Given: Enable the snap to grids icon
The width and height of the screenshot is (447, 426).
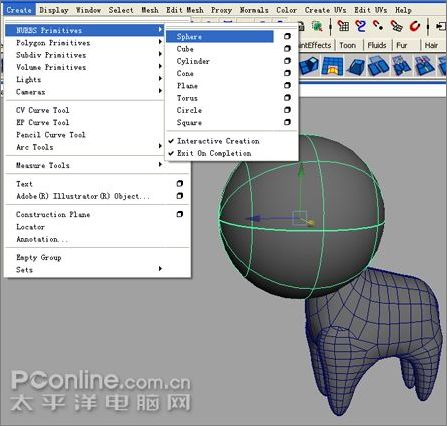Looking at the screenshot, I should point(343,26).
